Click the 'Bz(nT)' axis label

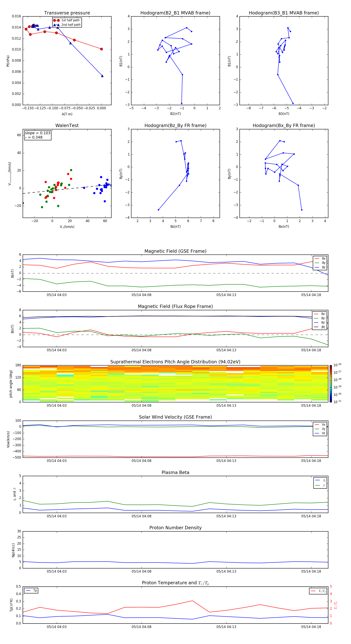pyautogui.click(x=175, y=227)
